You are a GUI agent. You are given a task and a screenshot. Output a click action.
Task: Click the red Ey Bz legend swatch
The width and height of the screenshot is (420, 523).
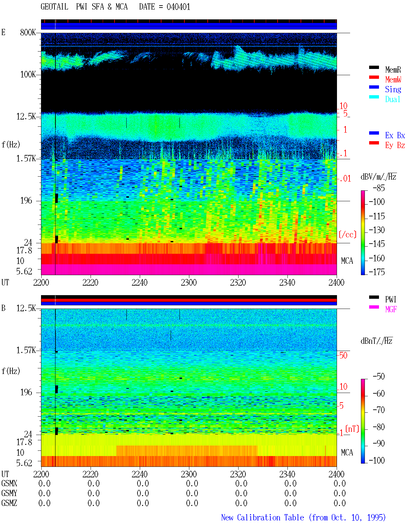coord(374,143)
